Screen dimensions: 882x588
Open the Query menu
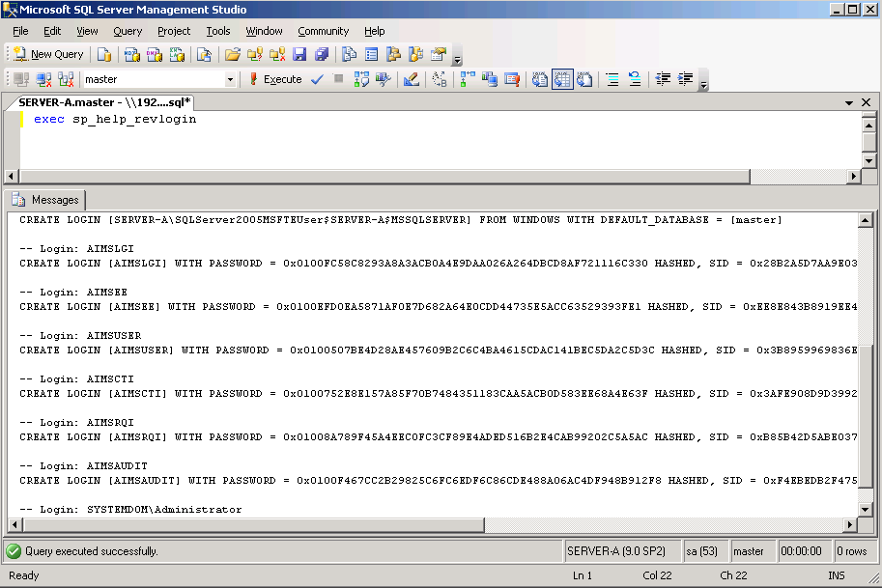tap(128, 30)
